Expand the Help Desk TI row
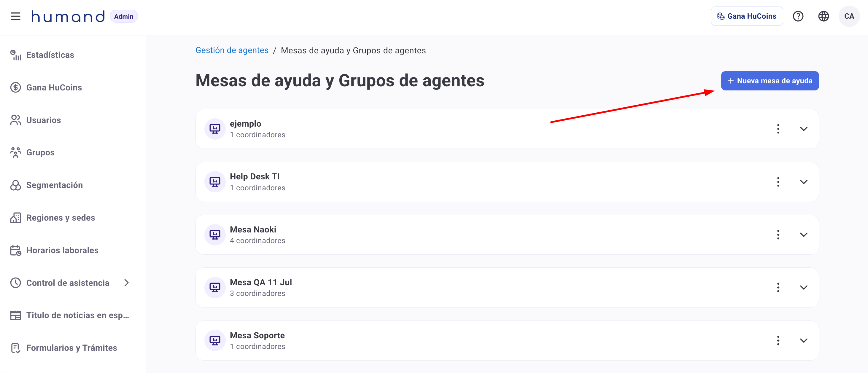The image size is (868, 373). coord(804,182)
